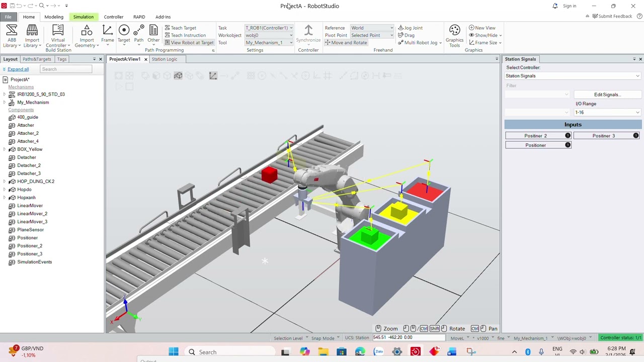Open the Show/Hide dropdown
Image resolution: width=644 pixels, height=362 pixels.
(485, 35)
